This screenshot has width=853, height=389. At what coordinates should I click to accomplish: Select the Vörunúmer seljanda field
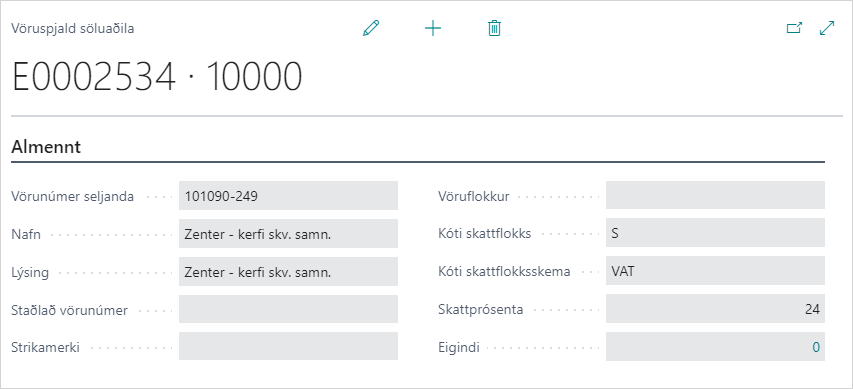288,196
